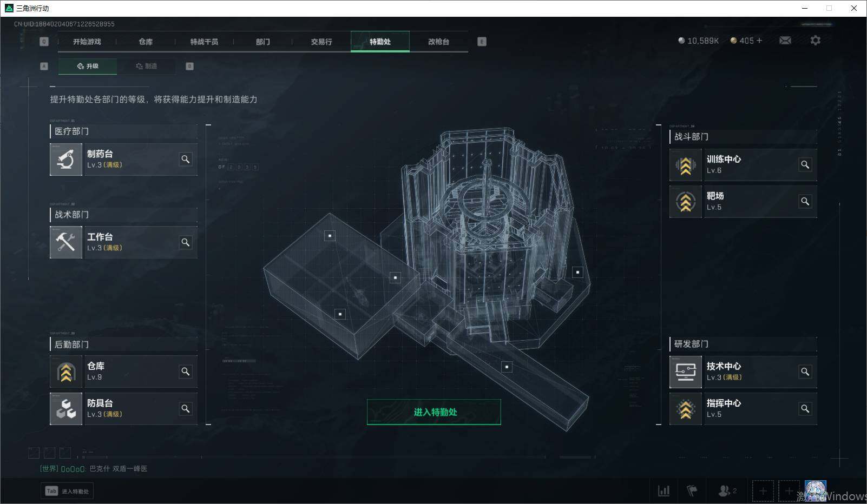
Task: Click the CN UID number text
Action: 64,24
